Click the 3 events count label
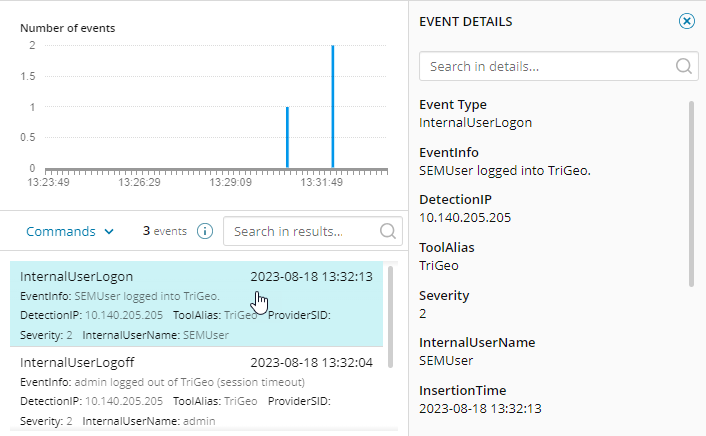706x436 pixels. pyautogui.click(x=165, y=231)
